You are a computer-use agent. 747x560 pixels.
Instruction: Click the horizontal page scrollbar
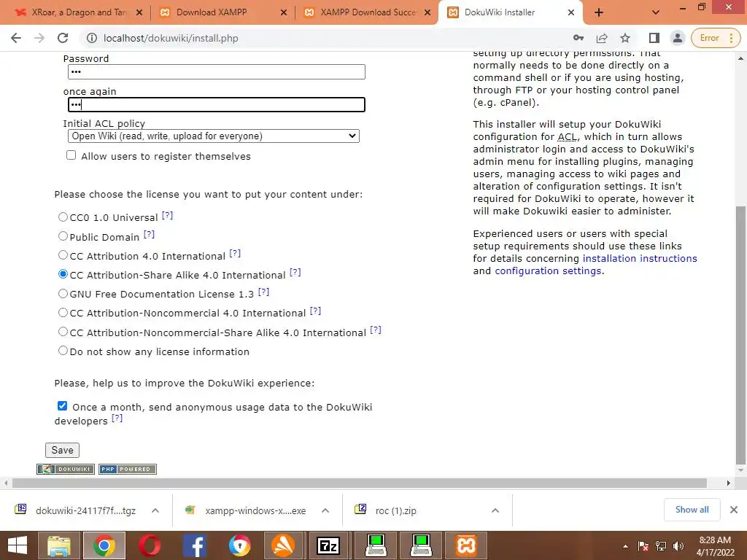(x=359, y=483)
